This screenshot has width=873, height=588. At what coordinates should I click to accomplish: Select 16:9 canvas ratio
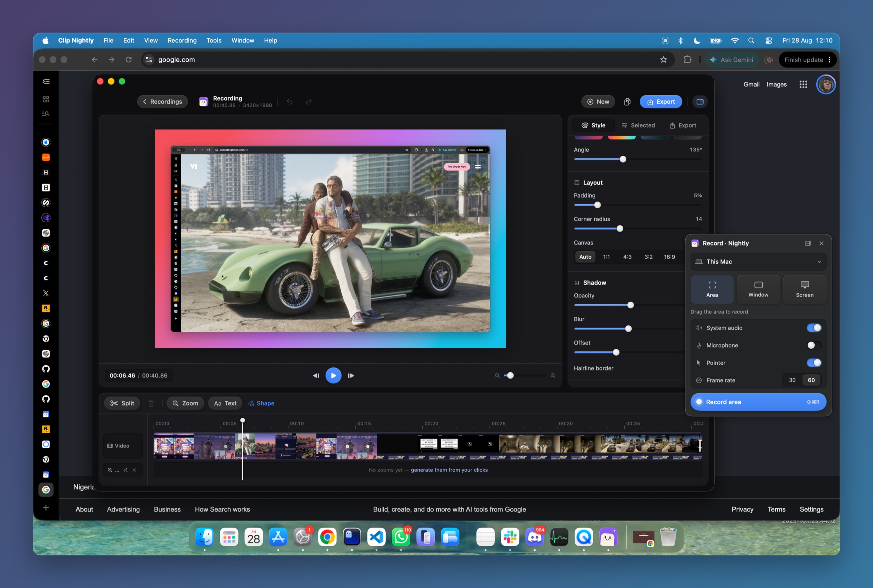(x=669, y=257)
